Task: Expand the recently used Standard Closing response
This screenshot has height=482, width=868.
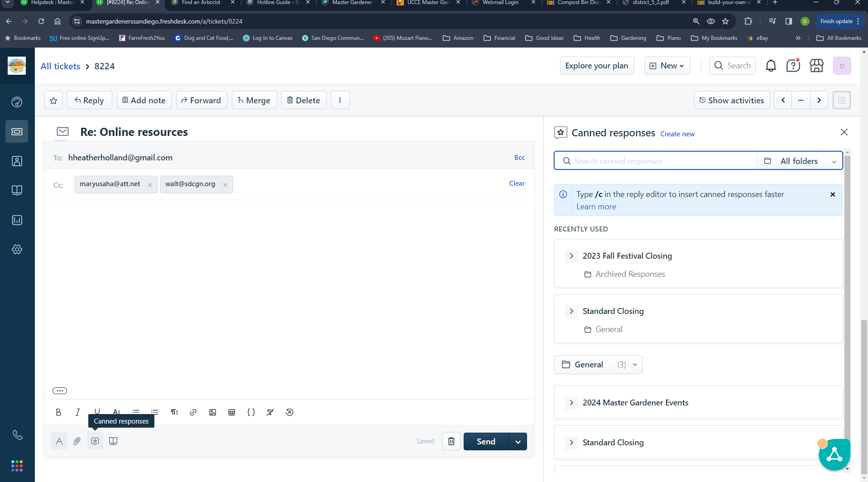Action: 571,311
